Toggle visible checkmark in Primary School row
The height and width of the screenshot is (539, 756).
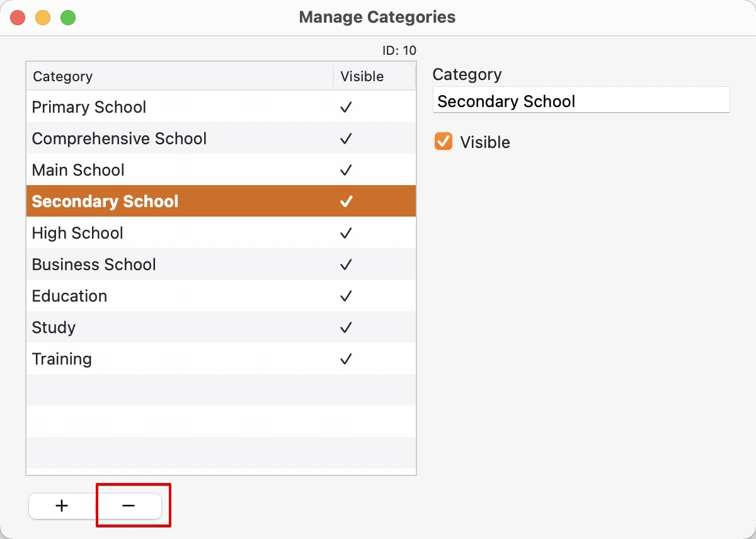[x=345, y=107]
